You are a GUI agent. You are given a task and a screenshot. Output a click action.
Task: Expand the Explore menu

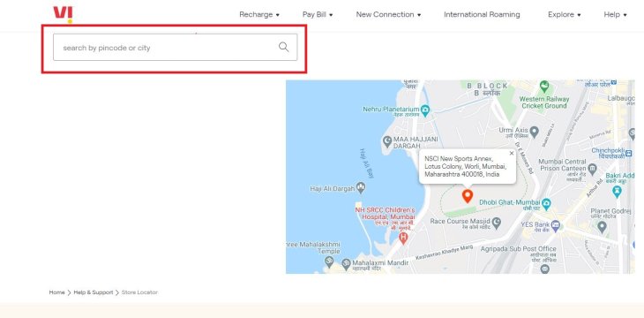click(564, 14)
